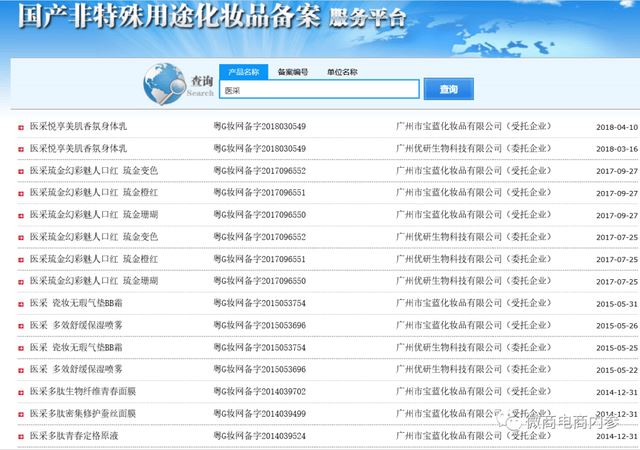The image size is (640, 450).
Task: Click red plus icon for row dated 2015-05-25
Action: [x=20, y=347]
